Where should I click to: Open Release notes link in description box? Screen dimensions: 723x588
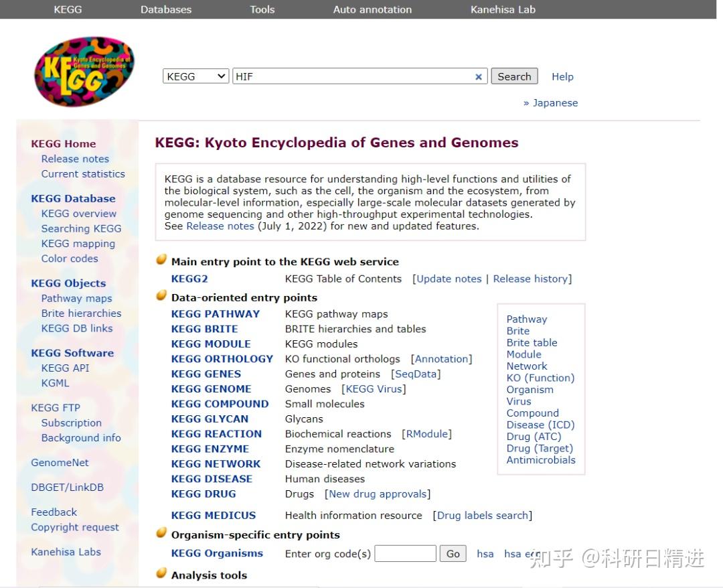pyautogui.click(x=220, y=226)
